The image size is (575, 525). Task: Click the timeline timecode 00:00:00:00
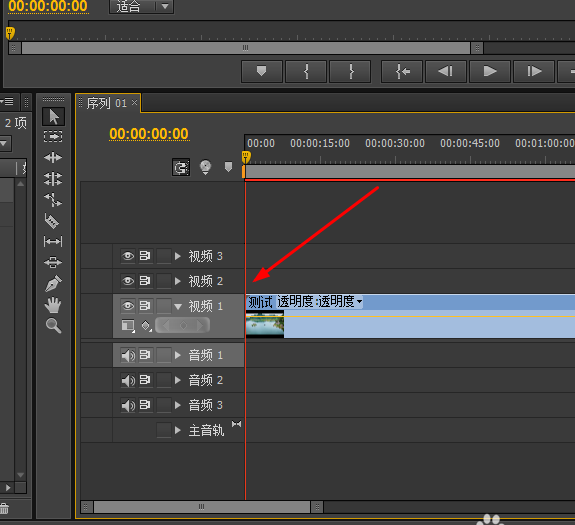[x=149, y=134]
